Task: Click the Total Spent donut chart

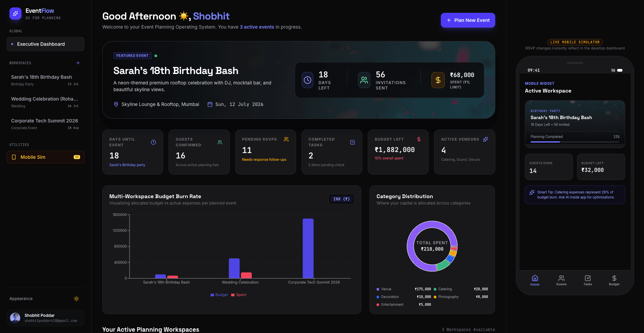Action: point(432,246)
